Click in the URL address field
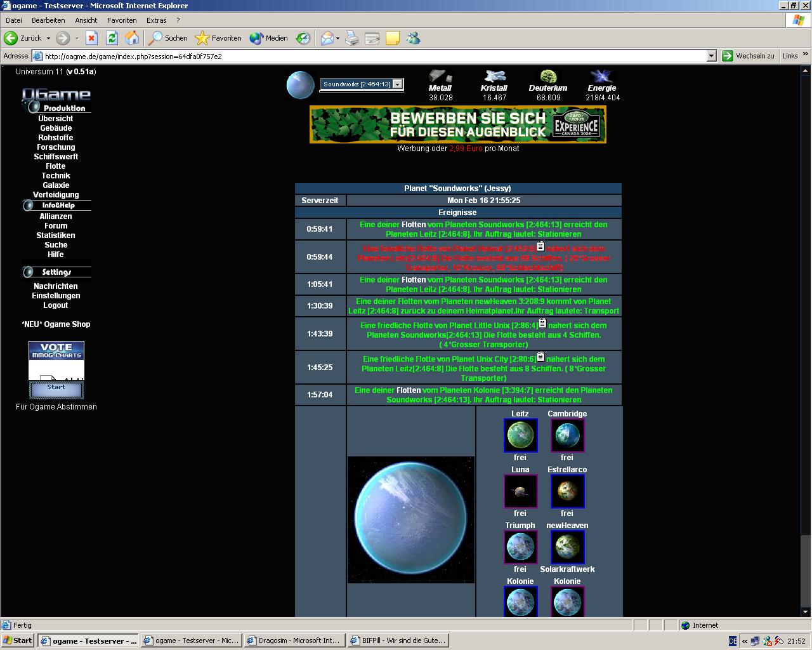This screenshot has width=812, height=650. click(374, 56)
